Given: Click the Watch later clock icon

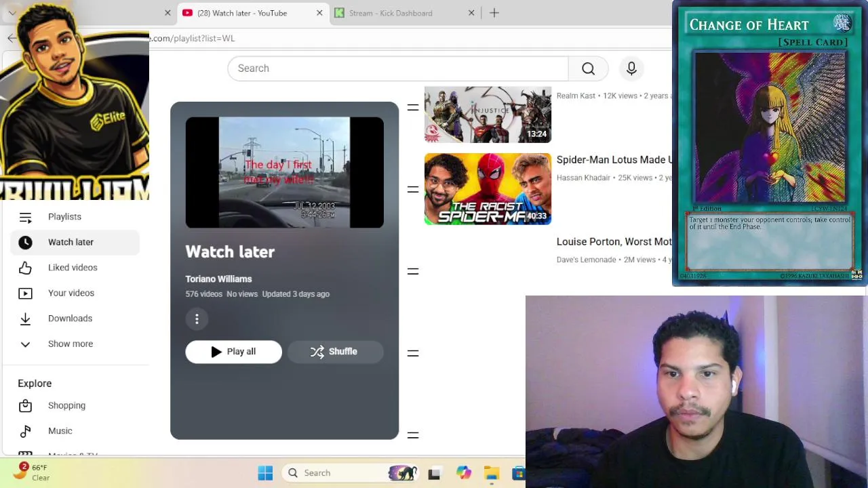Looking at the screenshot, I should 25,242.
